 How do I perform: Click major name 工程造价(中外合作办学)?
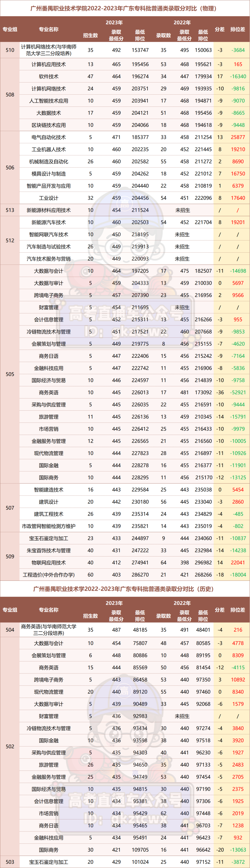(49, 575)
